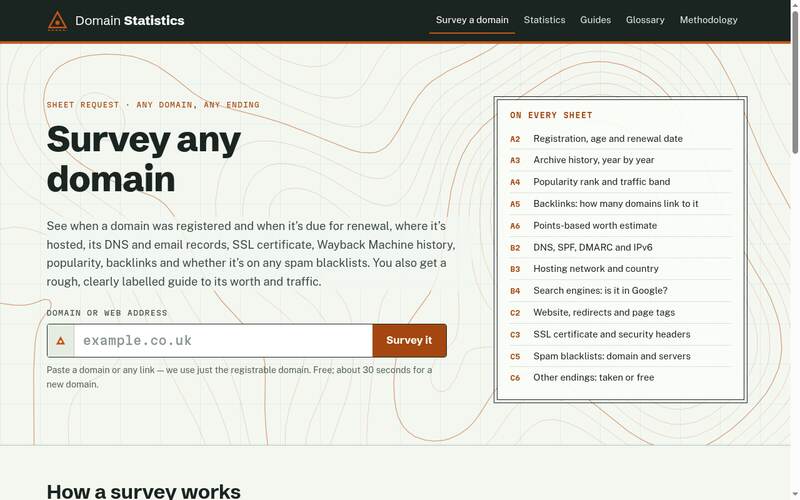This screenshot has width=800, height=500.
Task: Click the 'ON EVERY SHEET' heading
Action: click(551, 115)
